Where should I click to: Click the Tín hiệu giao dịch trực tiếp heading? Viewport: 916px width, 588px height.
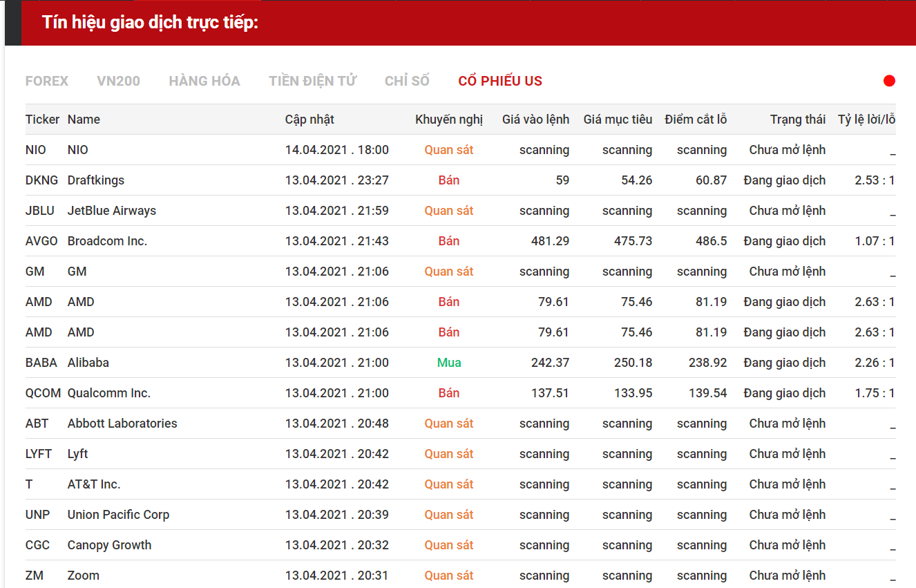(x=150, y=22)
